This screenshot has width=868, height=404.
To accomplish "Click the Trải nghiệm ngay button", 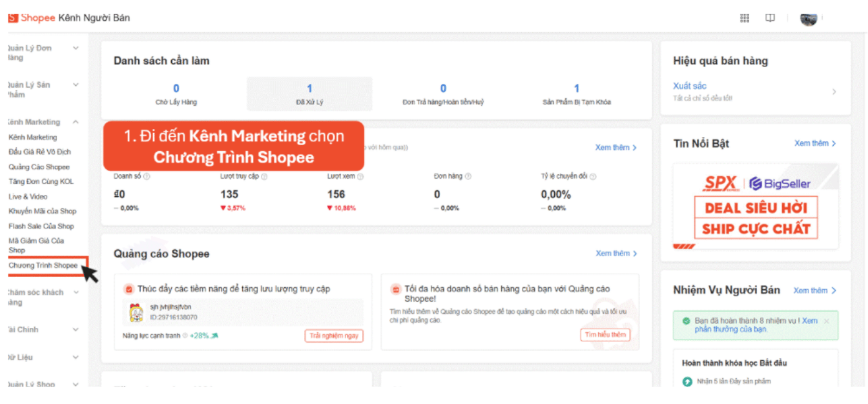I will pos(334,336).
